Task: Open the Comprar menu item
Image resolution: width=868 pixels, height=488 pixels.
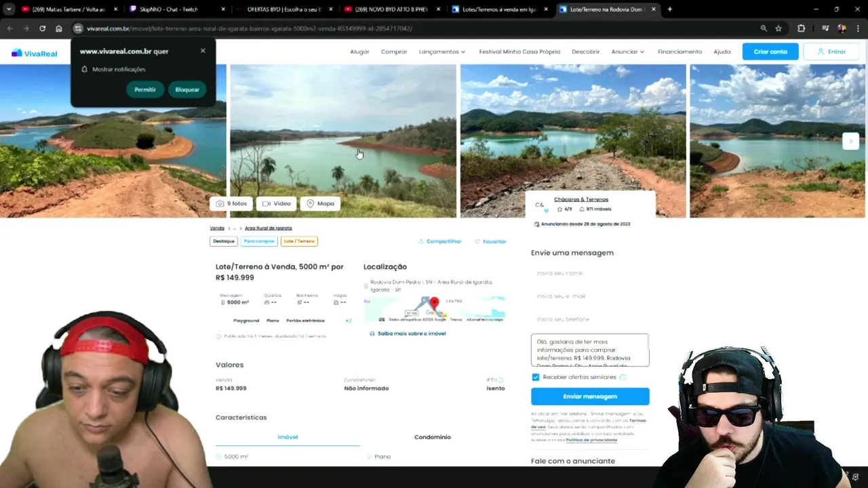Action: 394,52
